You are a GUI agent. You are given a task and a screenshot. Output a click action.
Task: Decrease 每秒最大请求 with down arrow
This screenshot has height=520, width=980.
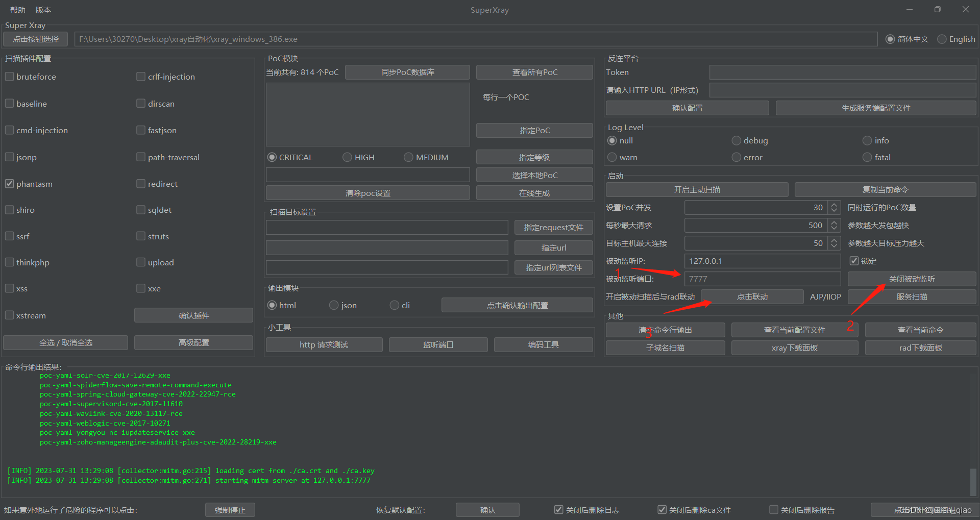pyautogui.click(x=834, y=229)
